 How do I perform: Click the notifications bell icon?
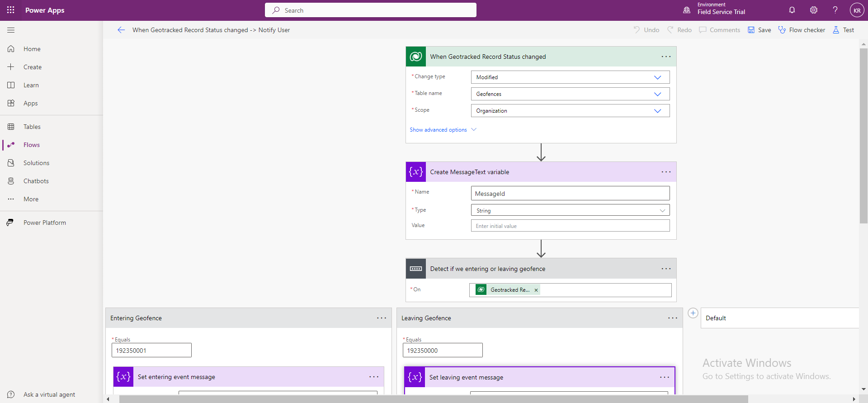(792, 10)
